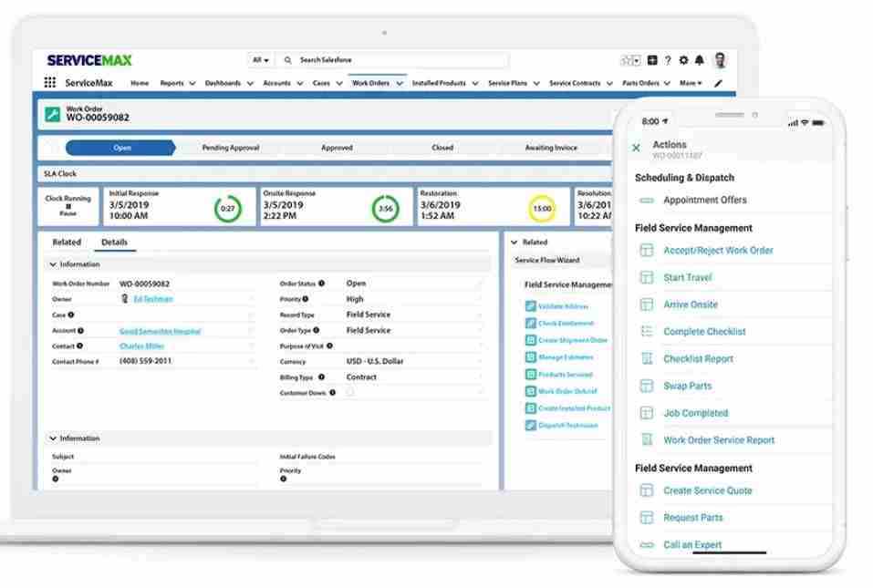This screenshot has height=588, width=873.
Task: Open the Ed Techman owner link
Action: (x=152, y=299)
